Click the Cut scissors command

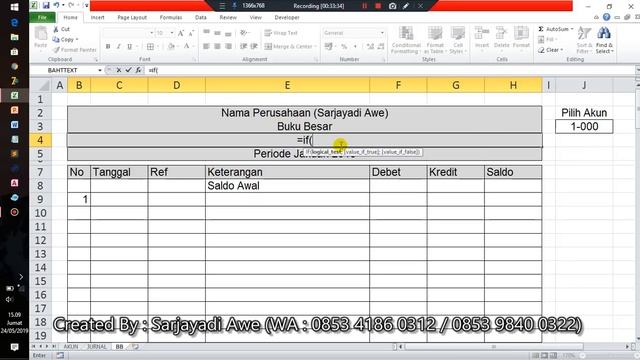tap(61, 29)
